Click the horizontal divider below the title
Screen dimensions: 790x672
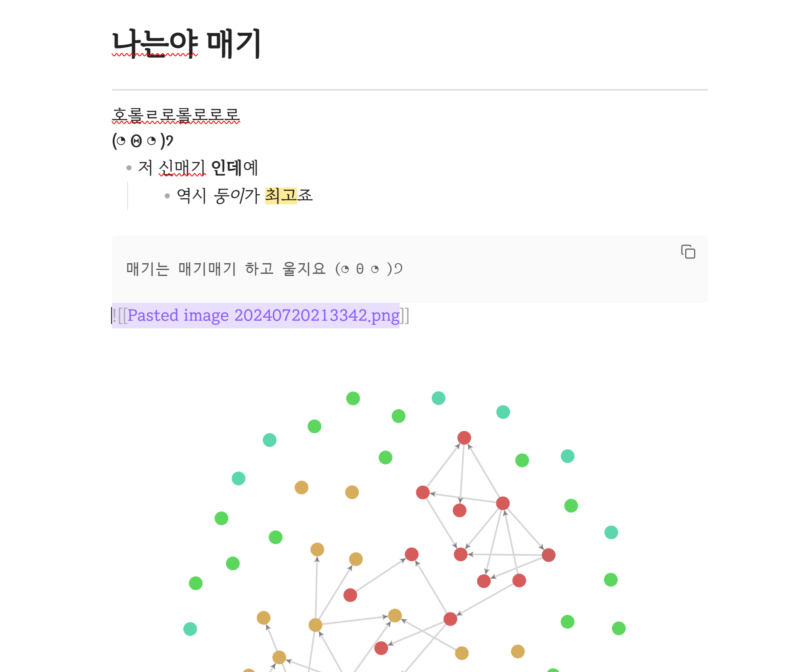(x=409, y=90)
